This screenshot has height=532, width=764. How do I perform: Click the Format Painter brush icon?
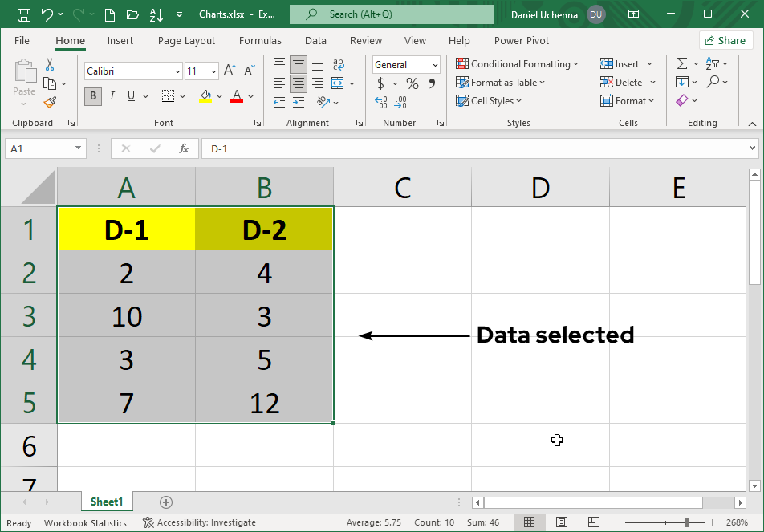pos(50,102)
